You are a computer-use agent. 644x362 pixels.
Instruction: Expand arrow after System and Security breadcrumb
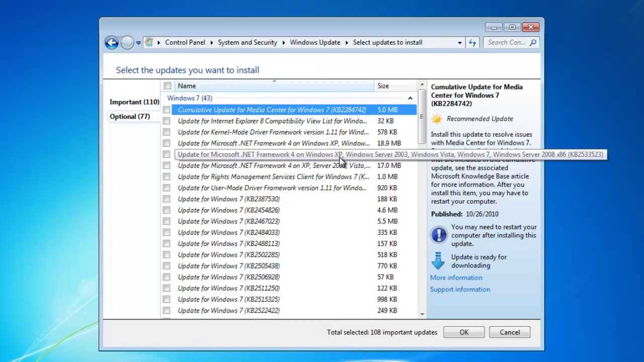[284, 43]
